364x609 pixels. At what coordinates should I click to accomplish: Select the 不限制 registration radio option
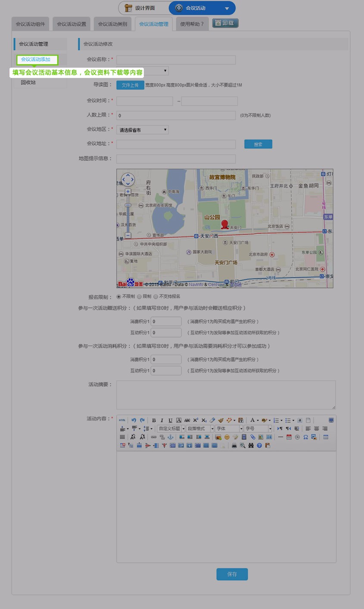[x=119, y=297]
